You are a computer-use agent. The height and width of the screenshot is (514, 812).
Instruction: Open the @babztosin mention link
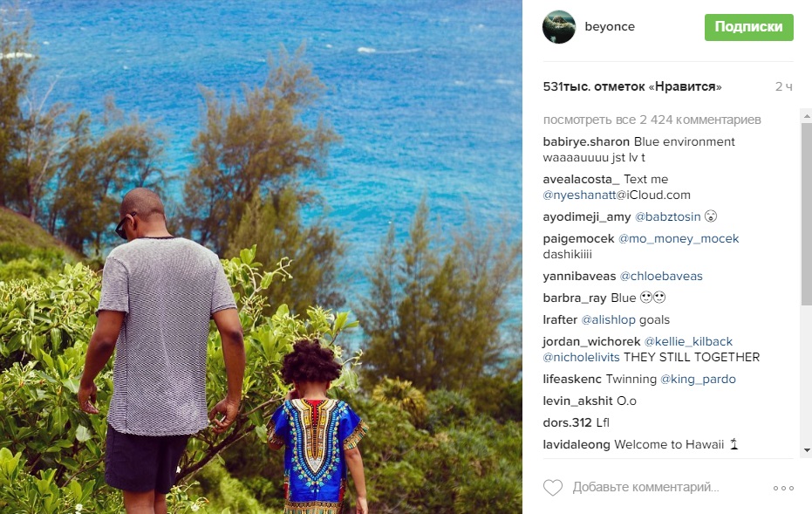pos(667,216)
